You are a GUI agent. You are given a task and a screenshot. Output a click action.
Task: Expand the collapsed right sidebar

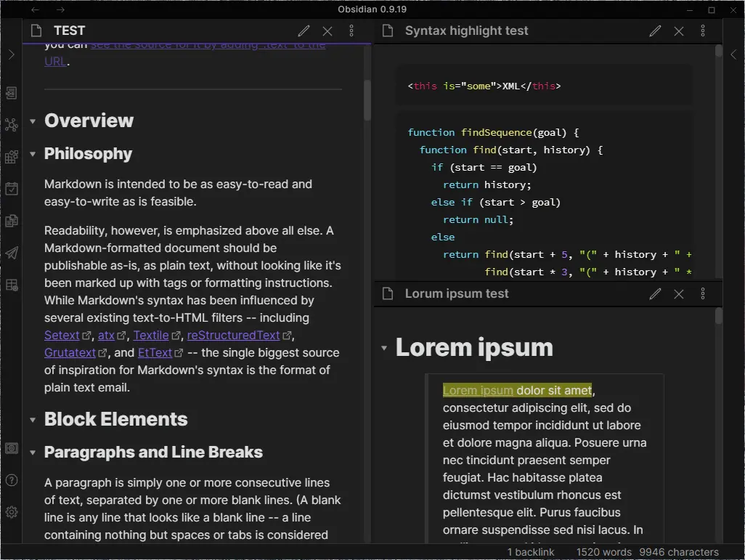(733, 54)
